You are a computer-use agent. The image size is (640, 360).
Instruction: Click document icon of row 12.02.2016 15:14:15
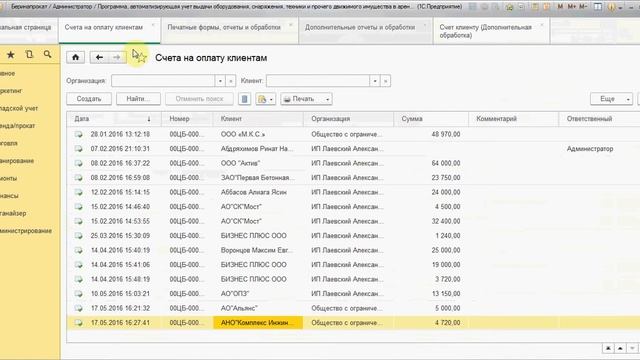click(x=78, y=192)
